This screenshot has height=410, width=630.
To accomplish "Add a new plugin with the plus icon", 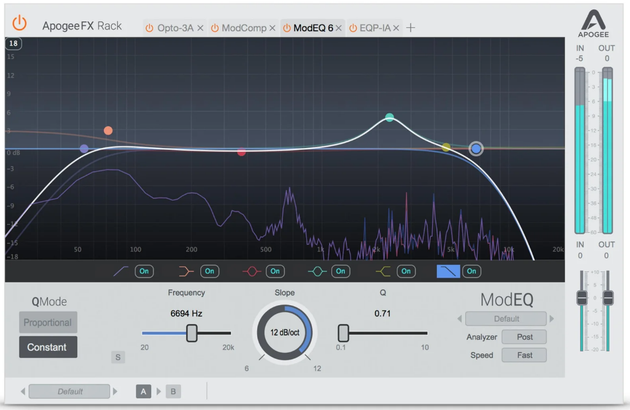I will tap(411, 28).
